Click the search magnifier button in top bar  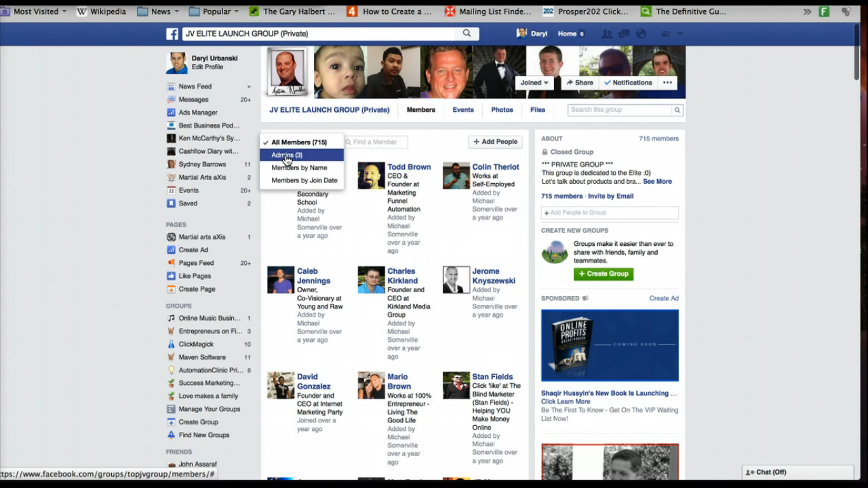tap(467, 34)
